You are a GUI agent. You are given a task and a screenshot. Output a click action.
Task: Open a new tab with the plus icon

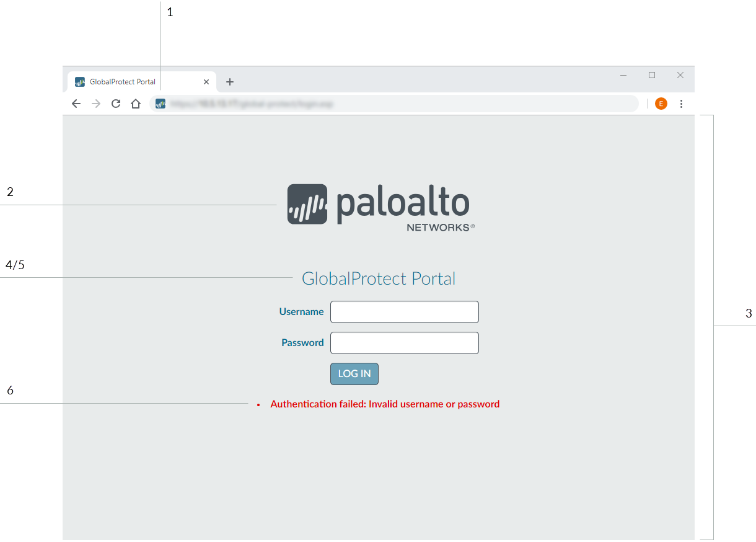point(229,82)
